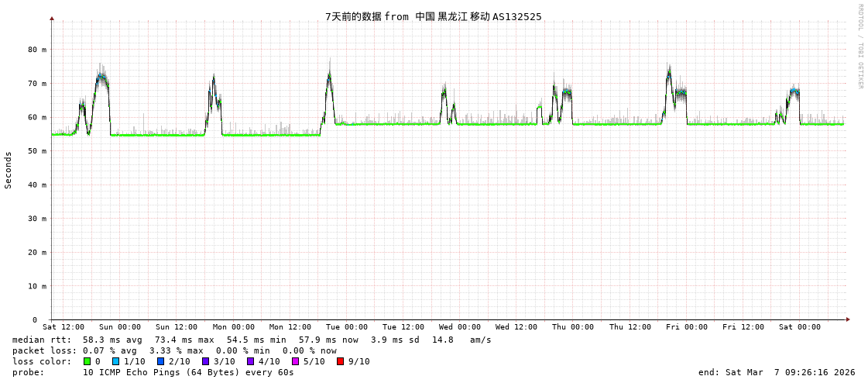This screenshot has height=383, width=868.
Task: Click the 'Wed 12:00' x-axis label
Action: pos(516,327)
